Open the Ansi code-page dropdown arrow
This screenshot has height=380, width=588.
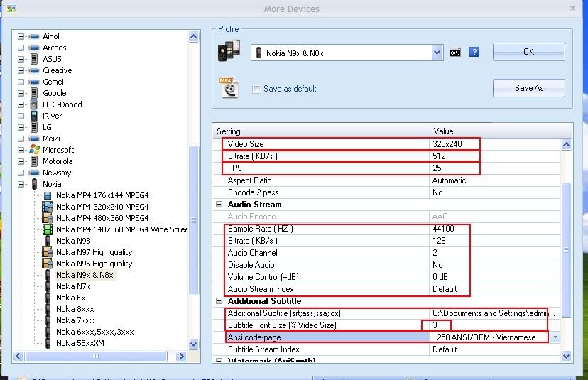pos(555,337)
